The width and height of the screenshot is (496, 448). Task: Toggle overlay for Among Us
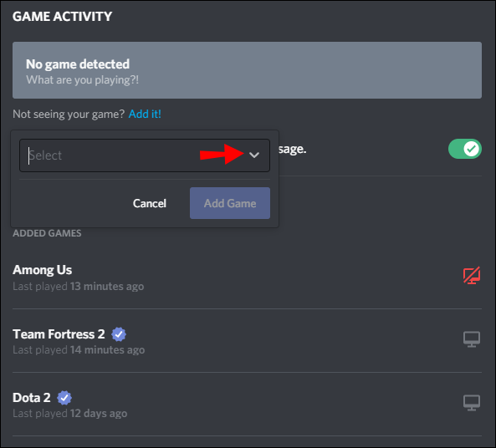click(x=472, y=275)
